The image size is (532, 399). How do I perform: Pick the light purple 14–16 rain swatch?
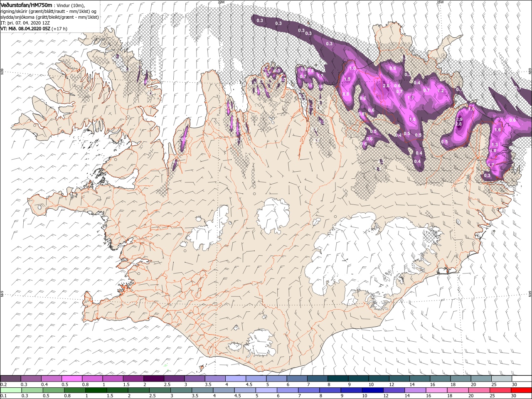[414, 390]
